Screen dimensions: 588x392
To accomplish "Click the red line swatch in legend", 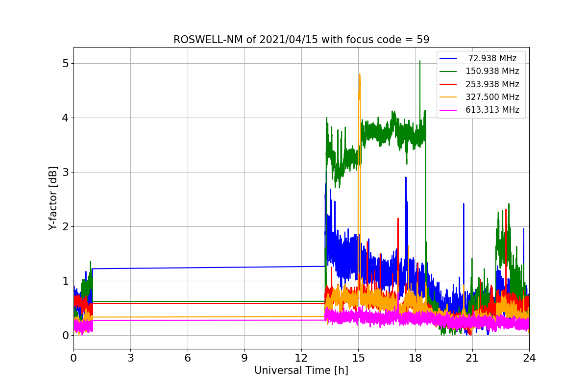I will click(x=449, y=84).
